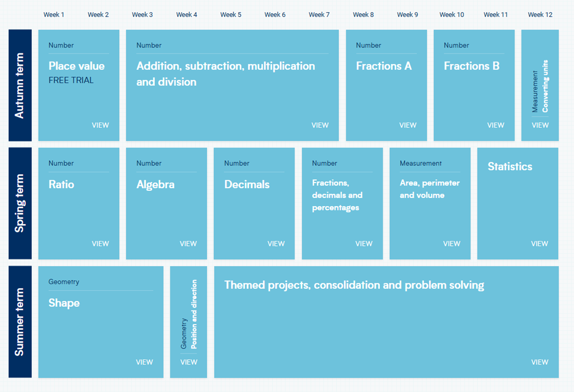Open VIEW for the Shape unit
This screenshot has height=392, width=574.
[144, 362]
